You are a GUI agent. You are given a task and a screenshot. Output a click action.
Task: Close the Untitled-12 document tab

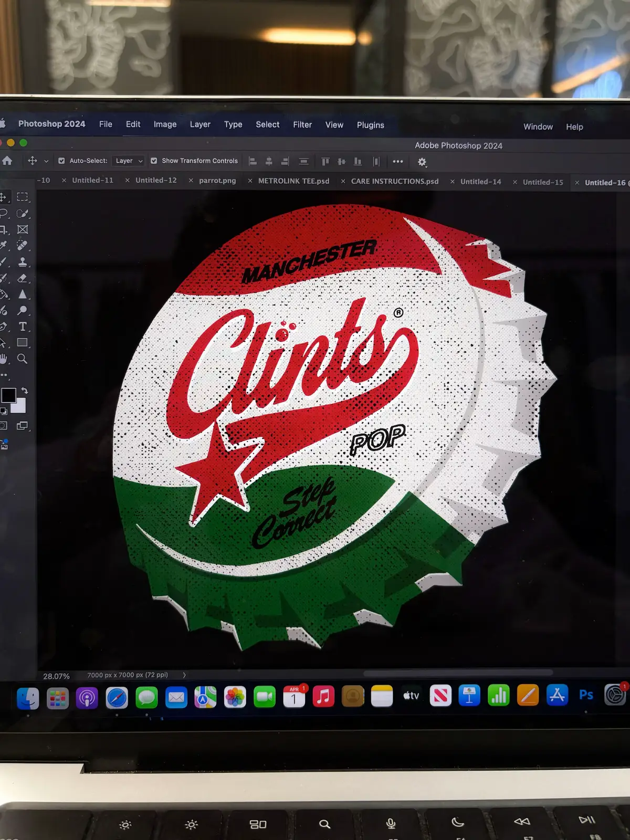coord(128,180)
